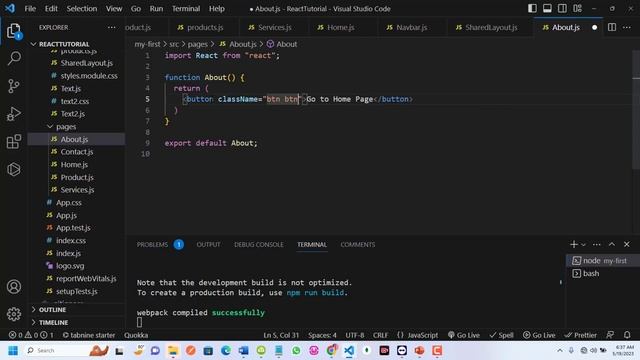
Task: Open reportWebVitals.js file
Action: [86, 278]
